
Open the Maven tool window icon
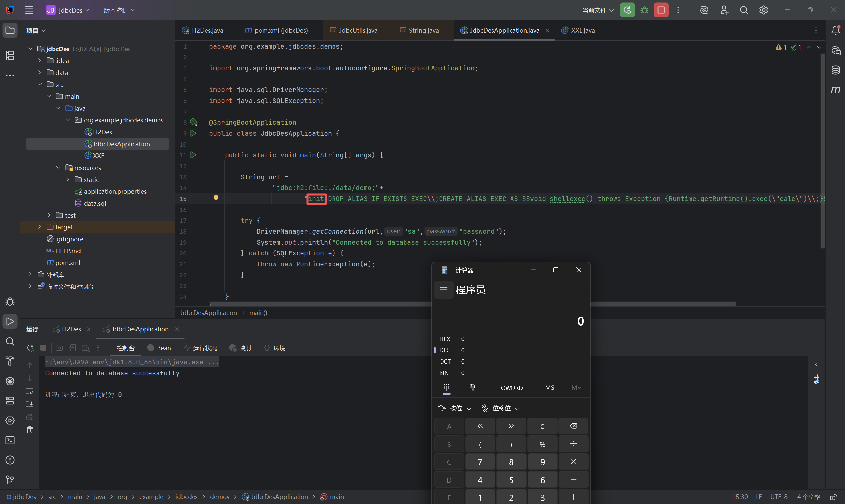point(835,90)
